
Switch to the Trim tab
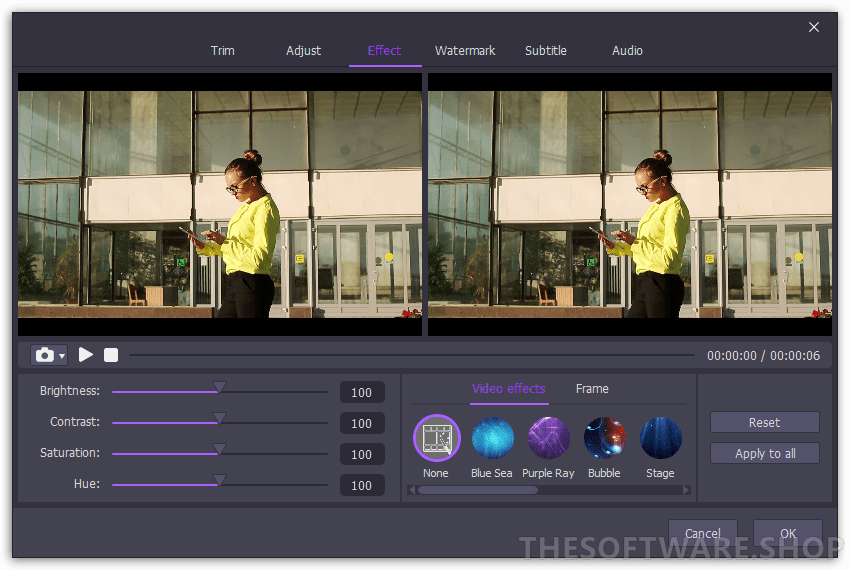tap(223, 51)
